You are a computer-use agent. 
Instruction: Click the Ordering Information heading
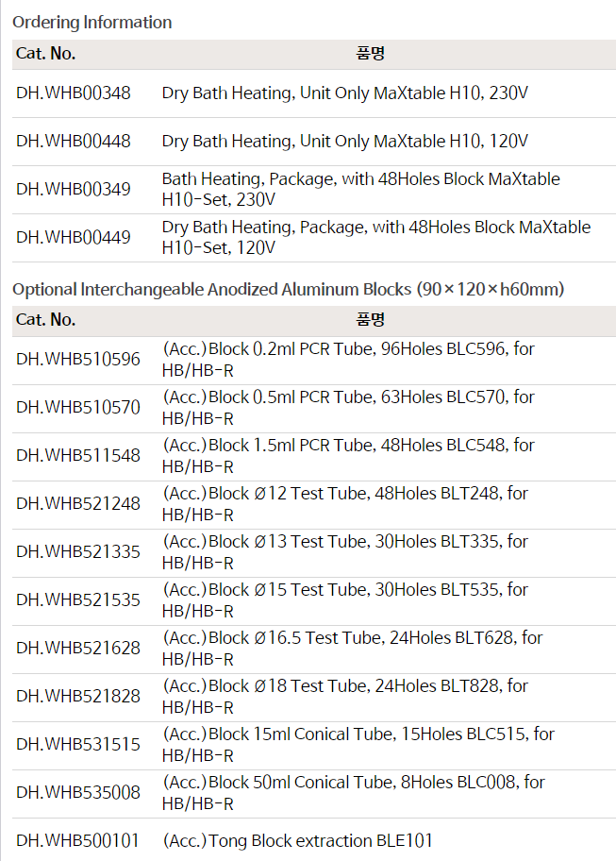(92, 22)
